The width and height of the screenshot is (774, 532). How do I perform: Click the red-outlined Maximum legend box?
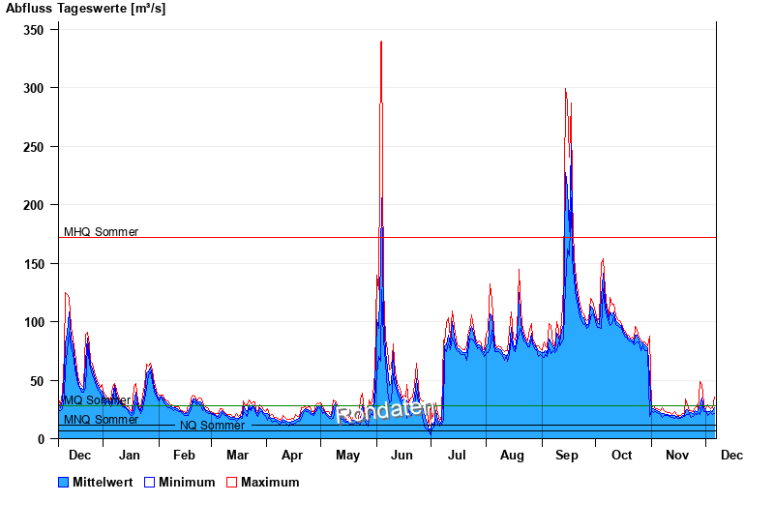point(231,483)
